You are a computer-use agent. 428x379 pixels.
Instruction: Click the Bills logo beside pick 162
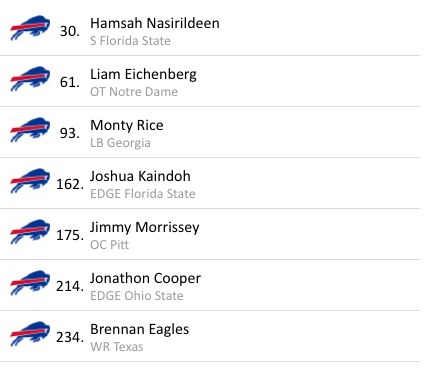[x=30, y=181]
